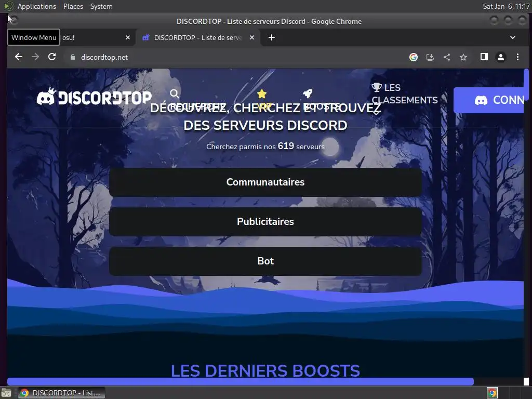Expand the tab search dropdown arrow

(513, 37)
